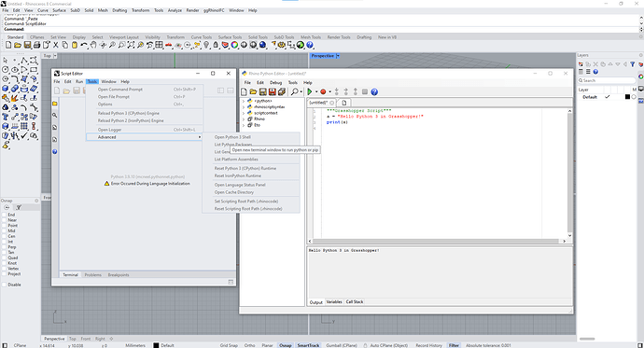This screenshot has height=348, width=644.
Task: Click the Print icon in Standard toolbar
Action: coord(36,45)
